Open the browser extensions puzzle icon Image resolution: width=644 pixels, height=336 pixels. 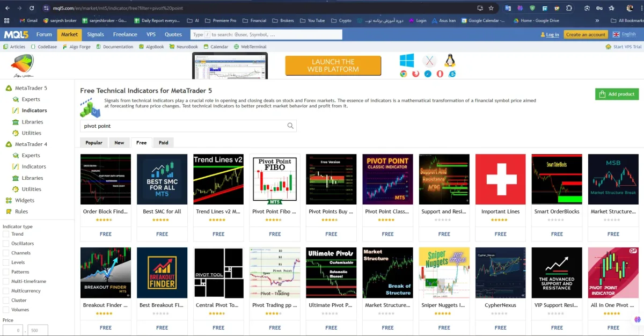tap(569, 8)
